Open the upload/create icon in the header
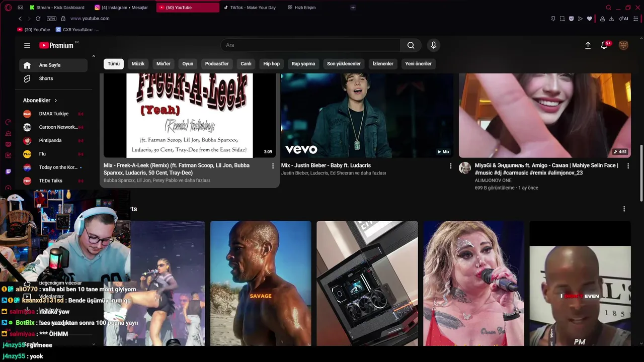 click(588, 45)
